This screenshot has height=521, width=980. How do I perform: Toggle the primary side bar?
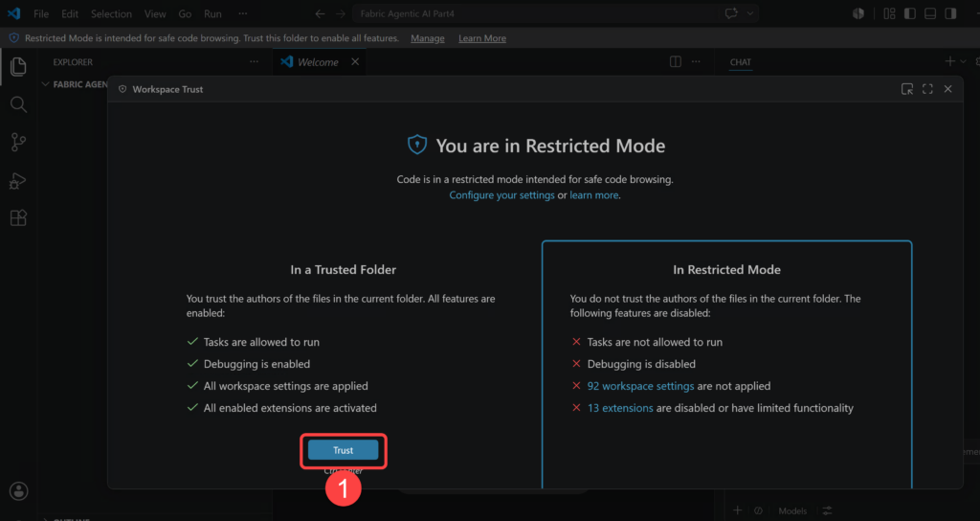click(910, 13)
